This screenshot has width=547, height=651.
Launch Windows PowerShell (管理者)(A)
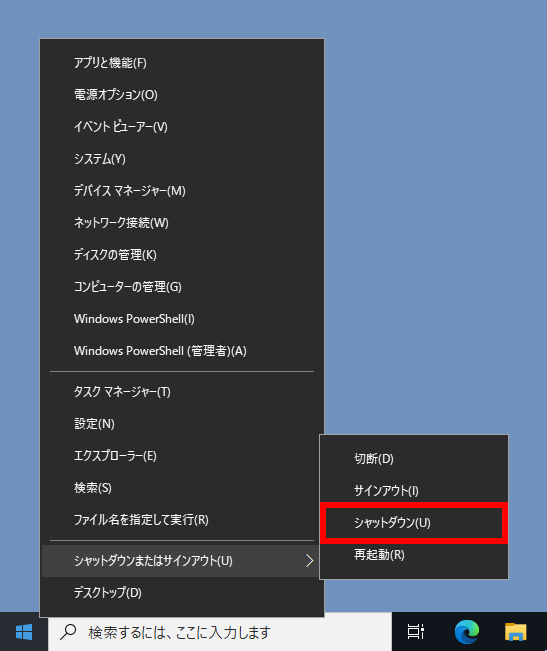coord(182,351)
